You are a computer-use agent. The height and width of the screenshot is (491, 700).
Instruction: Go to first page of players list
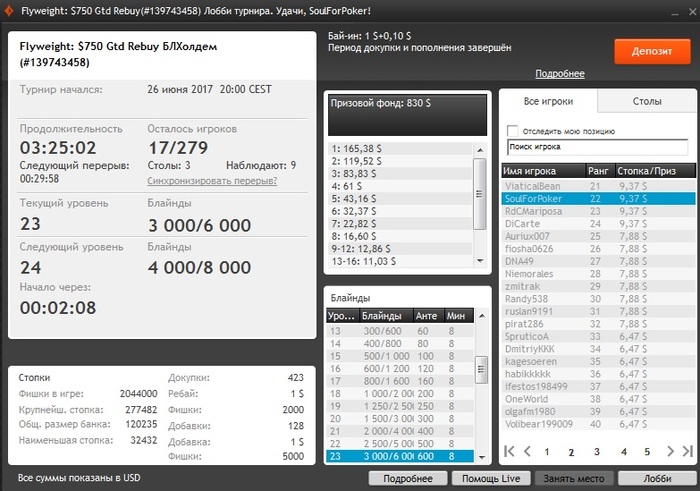click(509, 451)
